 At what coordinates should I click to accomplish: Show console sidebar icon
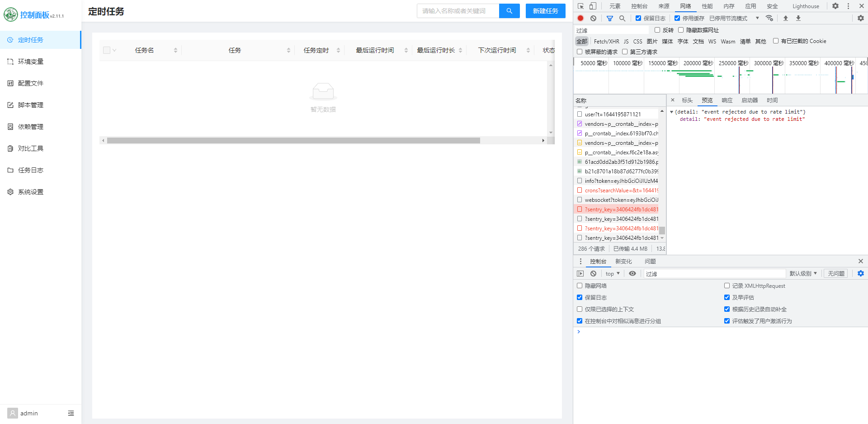click(580, 273)
